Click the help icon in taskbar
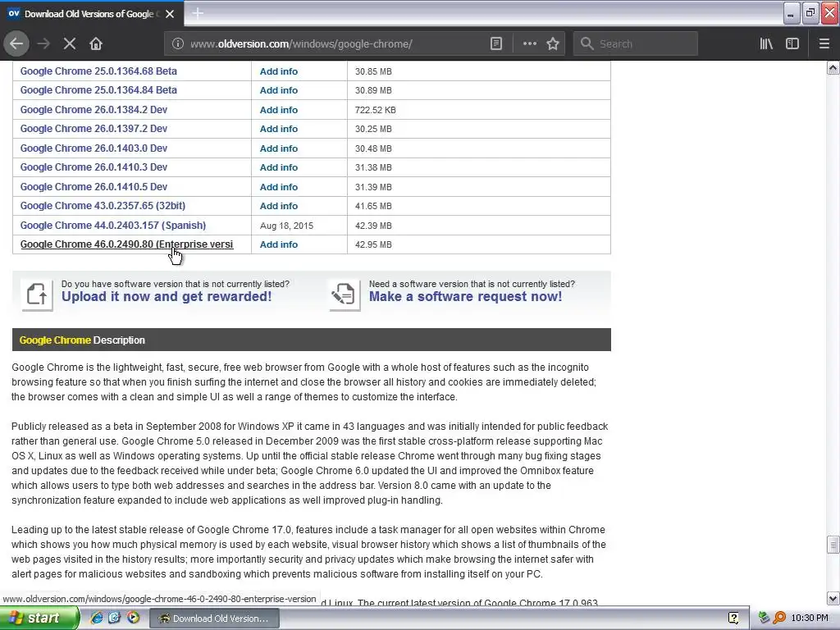 (734, 619)
